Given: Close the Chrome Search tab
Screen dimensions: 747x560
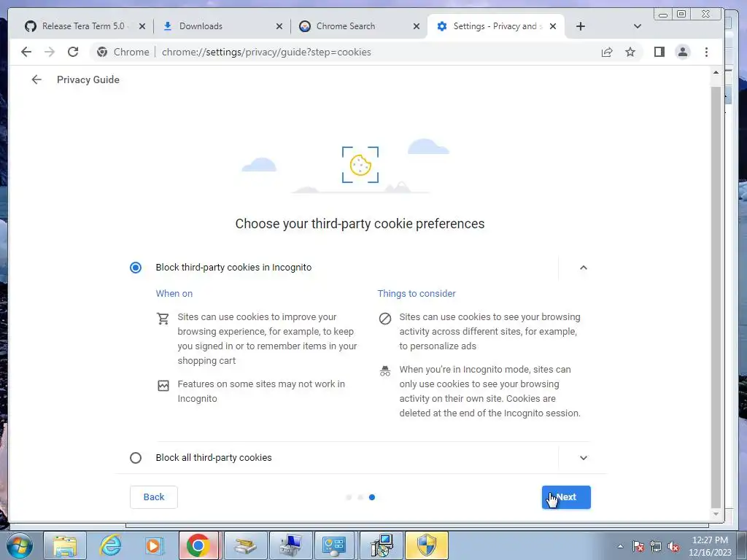Looking at the screenshot, I should point(417,26).
